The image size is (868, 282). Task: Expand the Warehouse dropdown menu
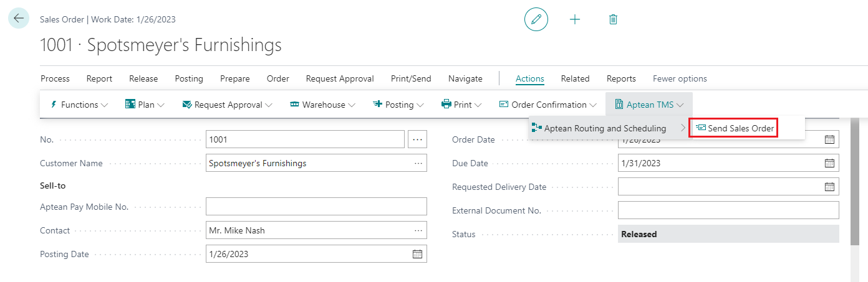[322, 105]
